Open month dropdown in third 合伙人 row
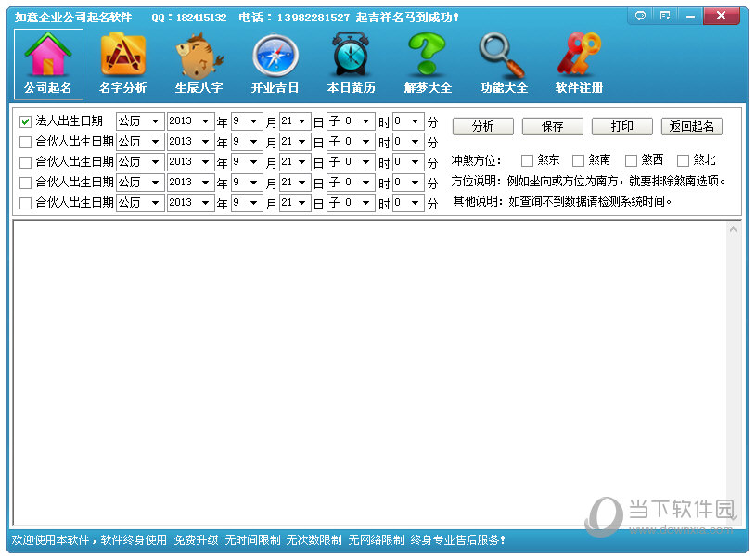 (x=247, y=183)
